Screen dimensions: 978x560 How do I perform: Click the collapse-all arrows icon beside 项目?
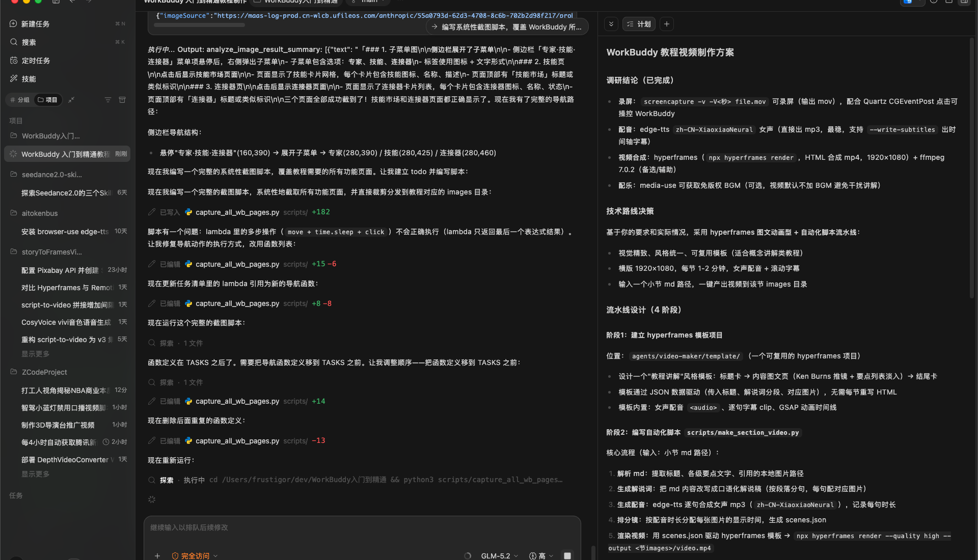point(71,100)
